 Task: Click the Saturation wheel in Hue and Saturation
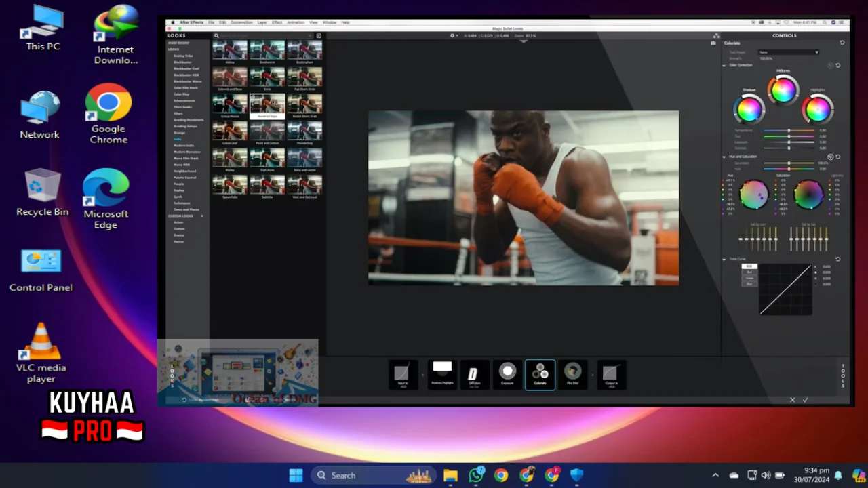[x=808, y=195]
